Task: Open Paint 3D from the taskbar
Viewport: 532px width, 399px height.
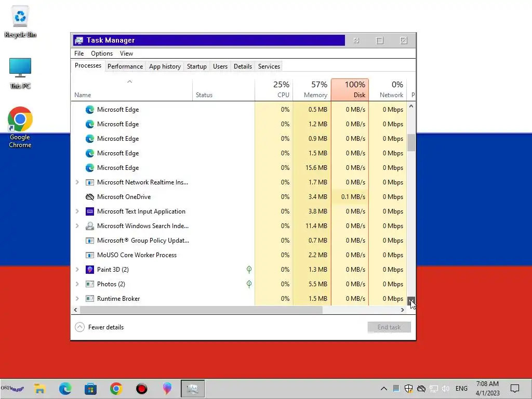Action: click(x=167, y=389)
